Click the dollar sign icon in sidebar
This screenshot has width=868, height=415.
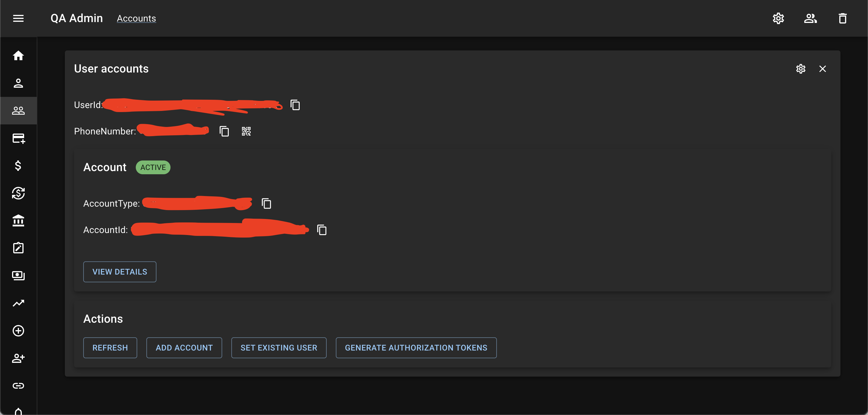[18, 165]
